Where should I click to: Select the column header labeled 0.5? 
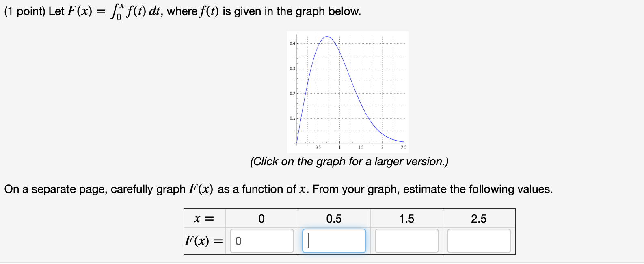coord(334,219)
